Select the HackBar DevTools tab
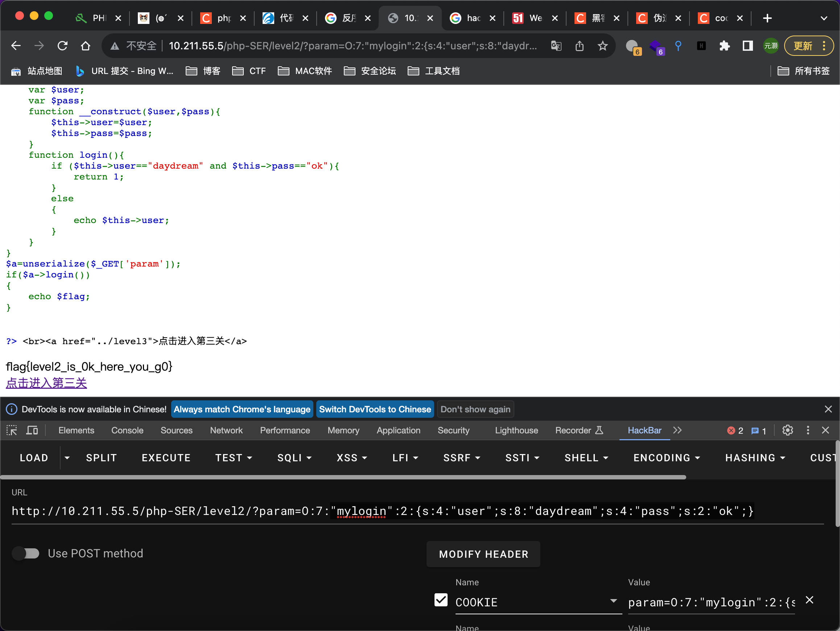The height and width of the screenshot is (631, 840). coord(645,430)
